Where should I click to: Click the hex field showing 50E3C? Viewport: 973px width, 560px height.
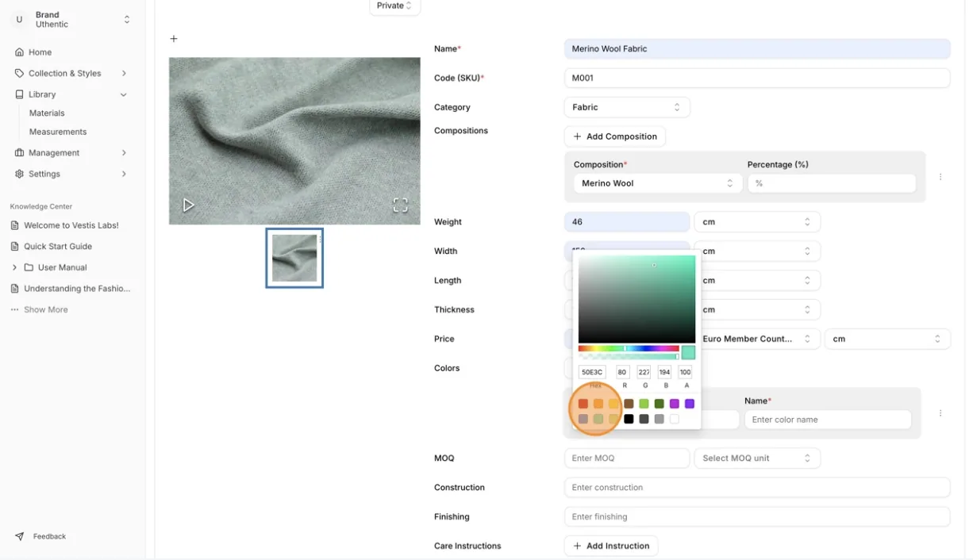pyautogui.click(x=592, y=372)
